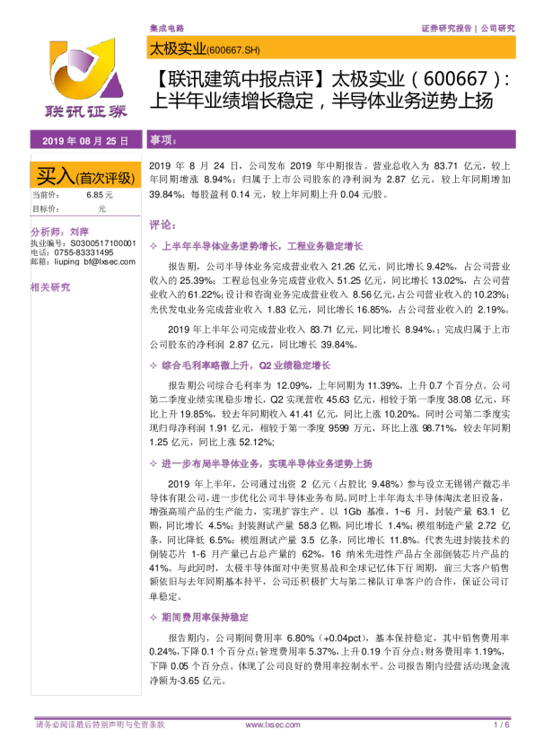Click the 目标价 label
The width and height of the screenshot is (535, 756).
[x=46, y=209]
